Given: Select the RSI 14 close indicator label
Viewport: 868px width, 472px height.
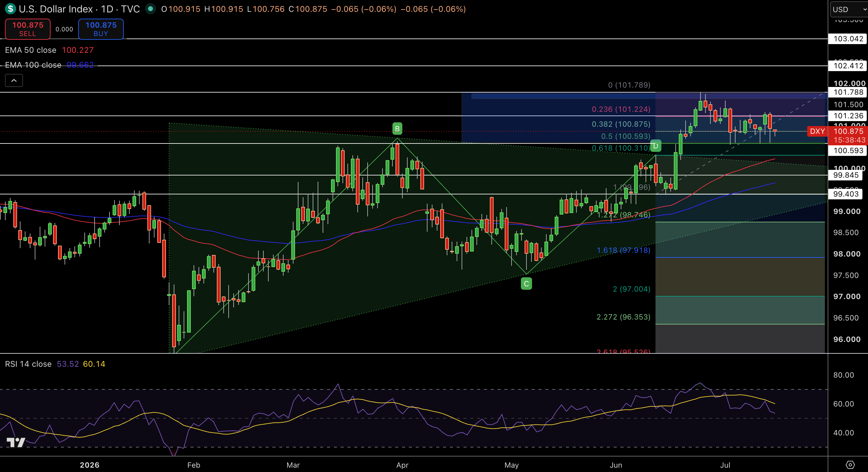Looking at the screenshot, I should pos(28,364).
